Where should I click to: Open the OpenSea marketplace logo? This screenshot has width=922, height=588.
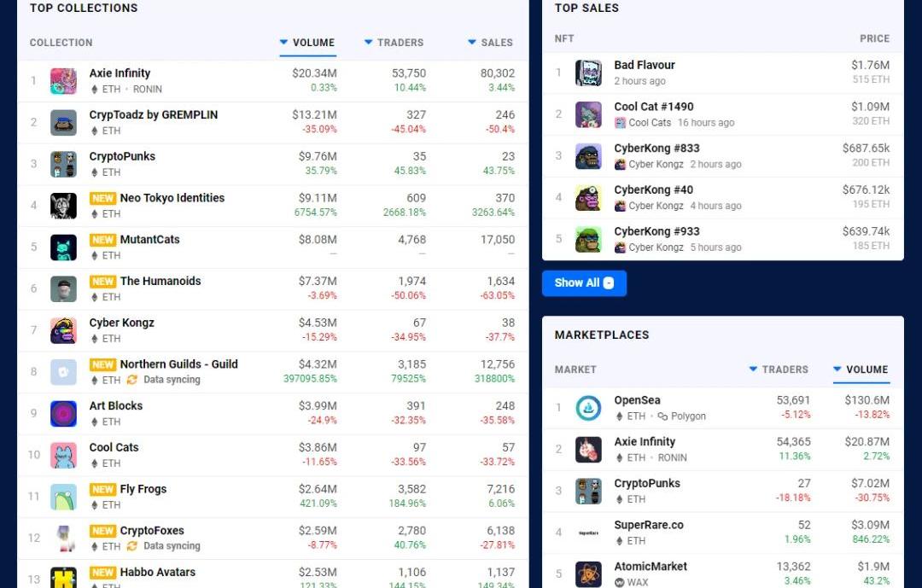click(x=588, y=408)
